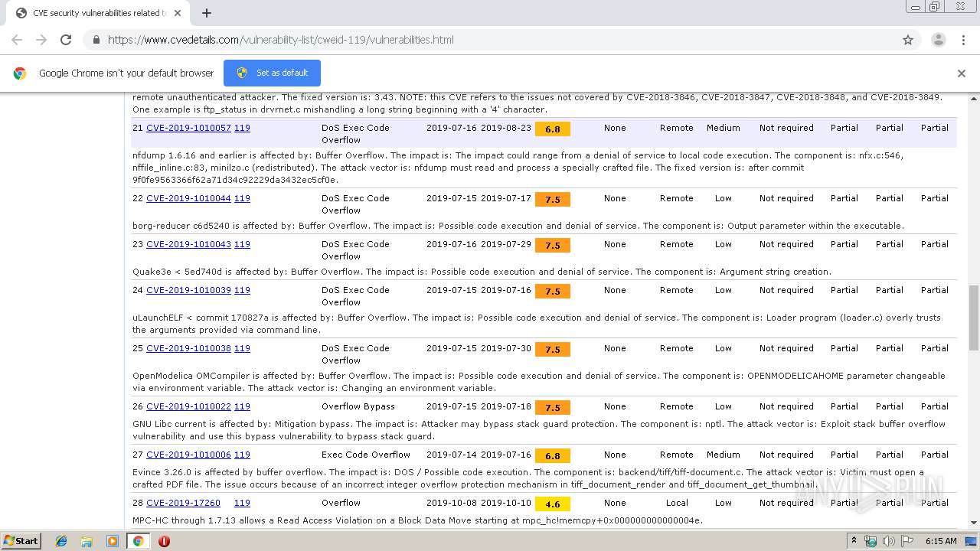Open Chrome's three-dot menu
980x551 pixels.
pos(963,40)
